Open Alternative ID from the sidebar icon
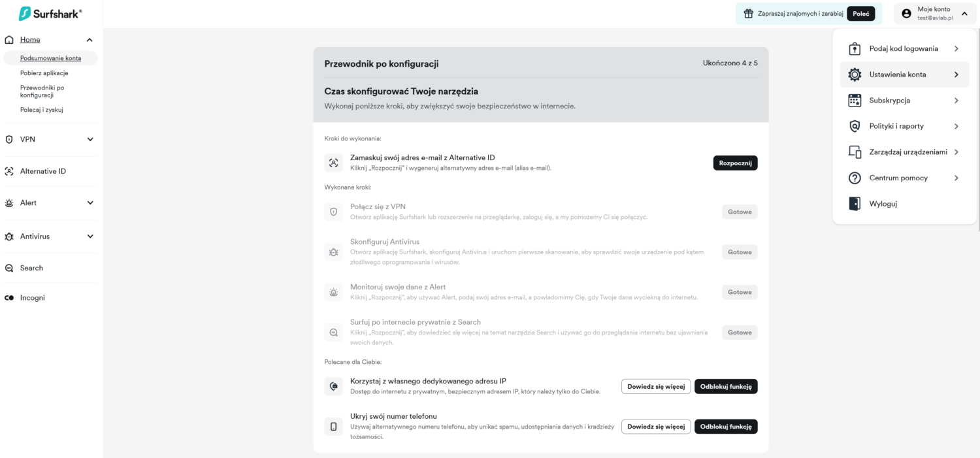This screenshot has height=458, width=980. click(8, 171)
